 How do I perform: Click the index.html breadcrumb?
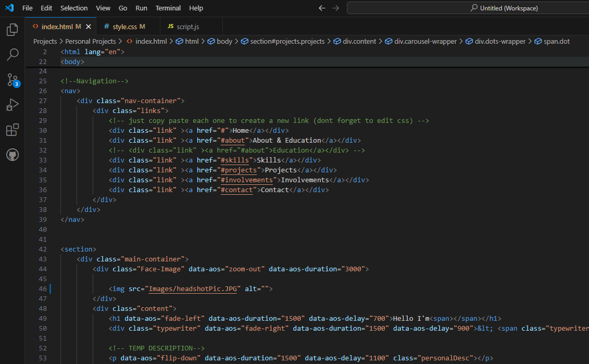pos(147,41)
